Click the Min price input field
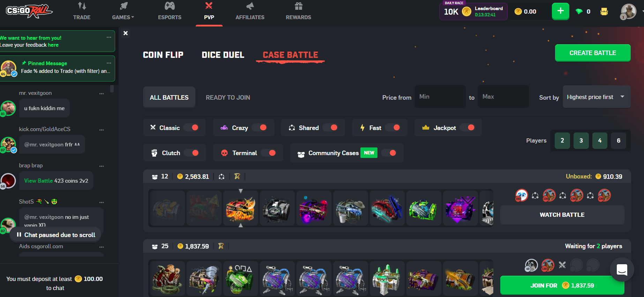 (440, 97)
